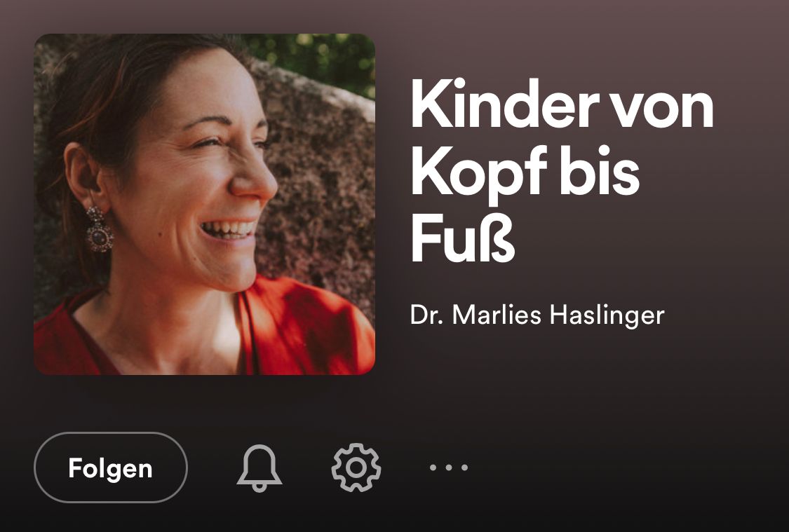Expand the ellipsis menu next to the gear

(449, 468)
